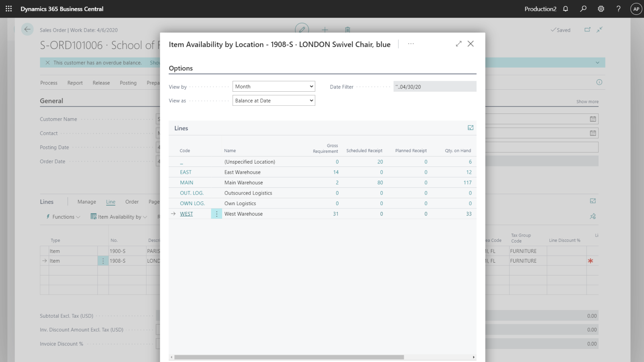Open the help question mark
The image size is (644, 362).
click(x=619, y=9)
